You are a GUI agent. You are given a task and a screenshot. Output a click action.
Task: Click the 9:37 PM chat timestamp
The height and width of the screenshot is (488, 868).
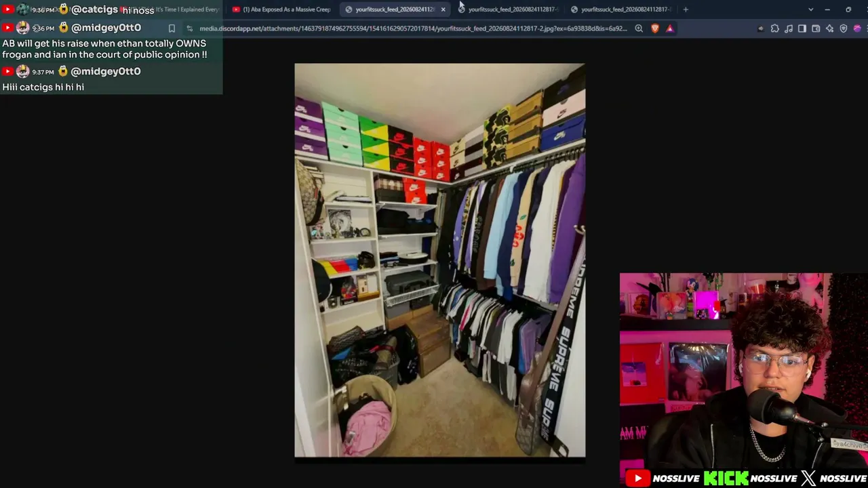click(44, 72)
